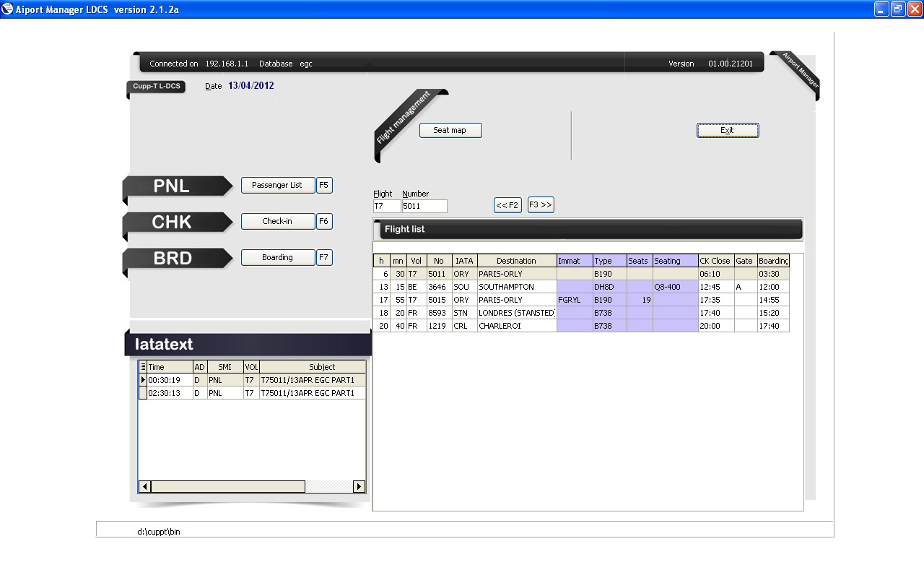The image size is (924, 570).
Task: Click the Iatatext scrollbar right arrow
Action: coord(359,487)
